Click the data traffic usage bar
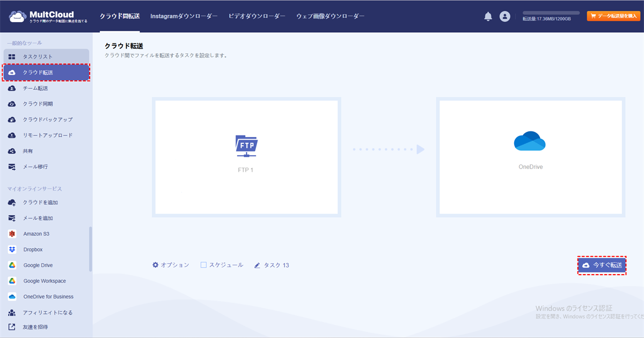Image resolution: width=644 pixels, height=338 pixels. (551, 12)
